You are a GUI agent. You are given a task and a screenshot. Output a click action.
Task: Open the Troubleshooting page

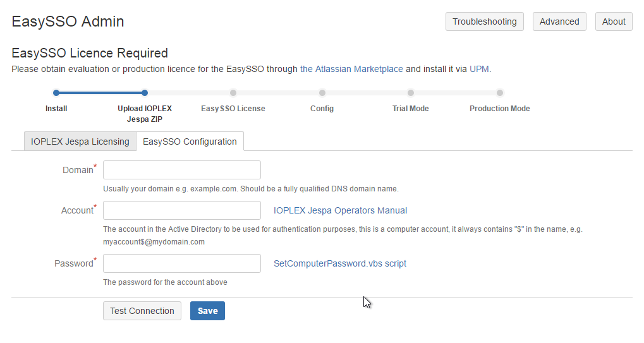[x=485, y=21]
